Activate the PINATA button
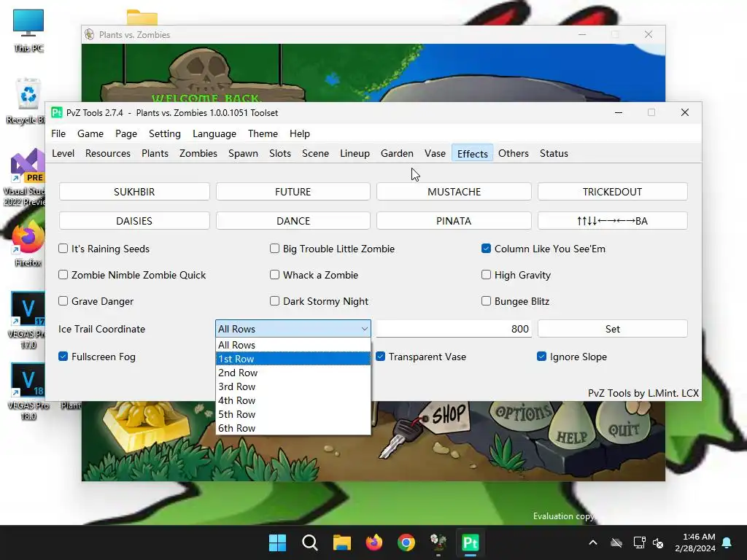The width and height of the screenshot is (747, 560). [454, 220]
